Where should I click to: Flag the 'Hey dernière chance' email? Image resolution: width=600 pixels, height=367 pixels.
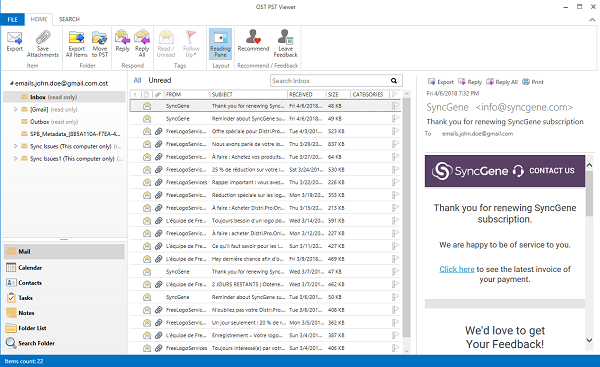[395, 259]
